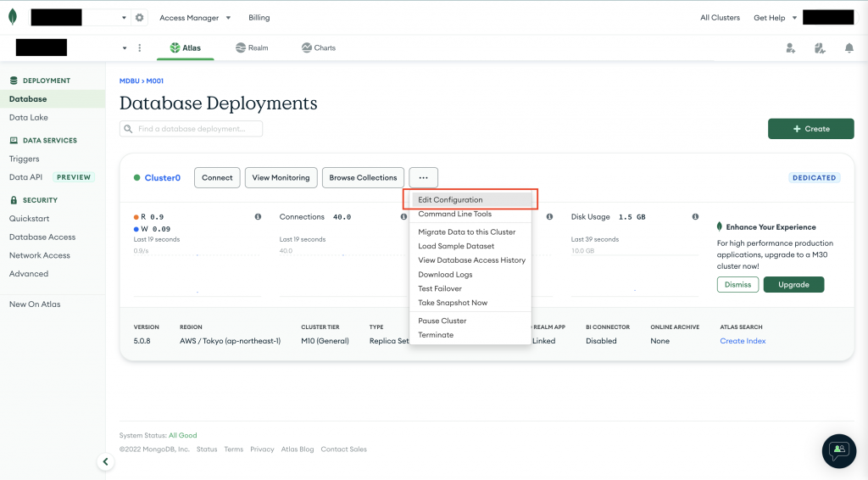Open the Atlas Blog footer link
Image resolution: width=868 pixels, height=480 pixels.
tap(298, 449)
